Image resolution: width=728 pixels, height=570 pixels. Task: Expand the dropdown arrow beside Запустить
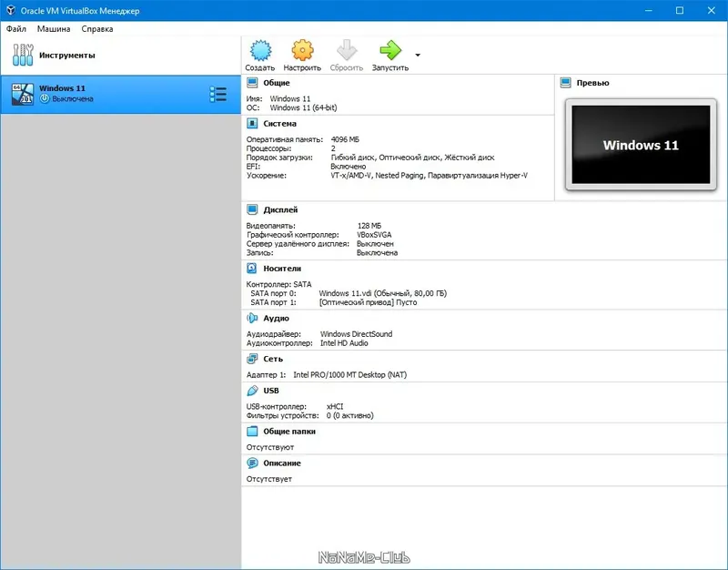[418, 55]
